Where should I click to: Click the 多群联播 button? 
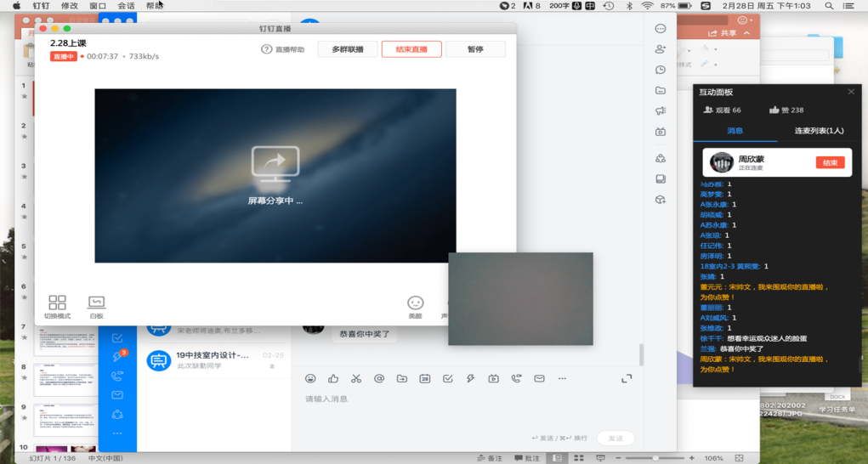click(x=348, y=49)
